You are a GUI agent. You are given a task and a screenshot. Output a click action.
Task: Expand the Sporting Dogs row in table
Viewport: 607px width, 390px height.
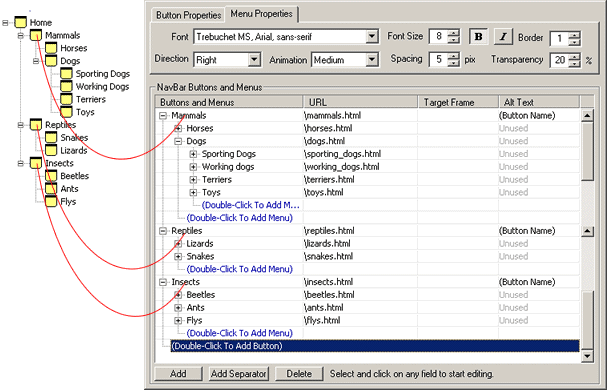click(x=194, y=154)
